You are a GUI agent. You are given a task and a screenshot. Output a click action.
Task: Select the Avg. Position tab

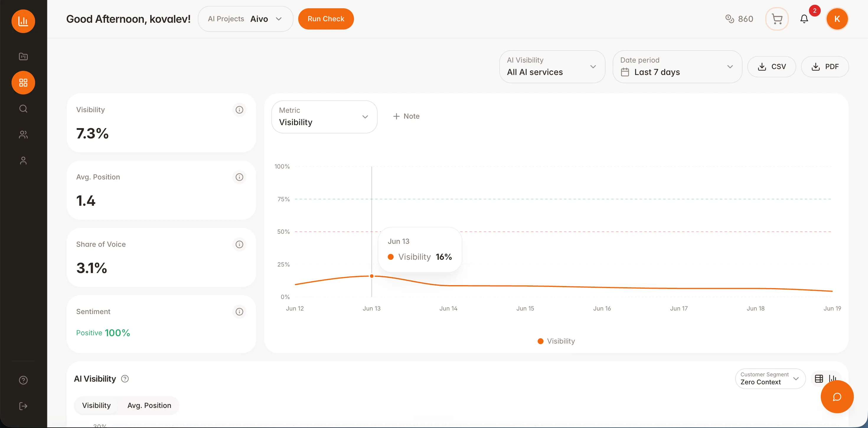[x=149, y=406]
